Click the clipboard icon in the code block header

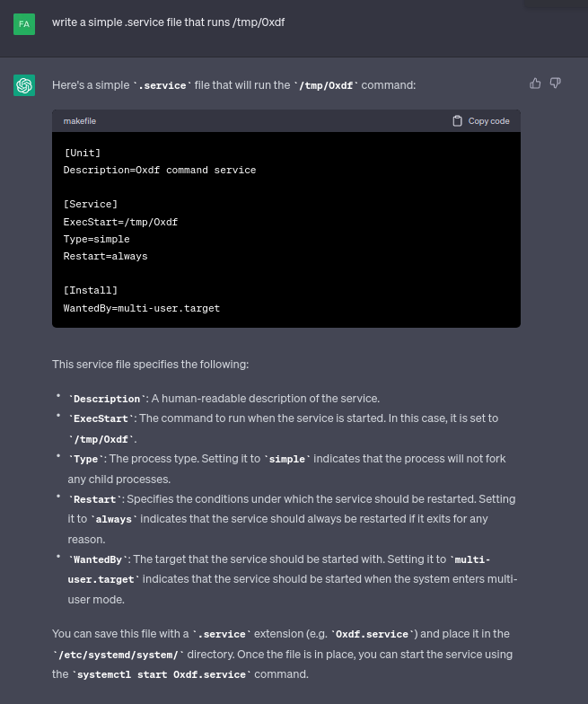point(458,121)
